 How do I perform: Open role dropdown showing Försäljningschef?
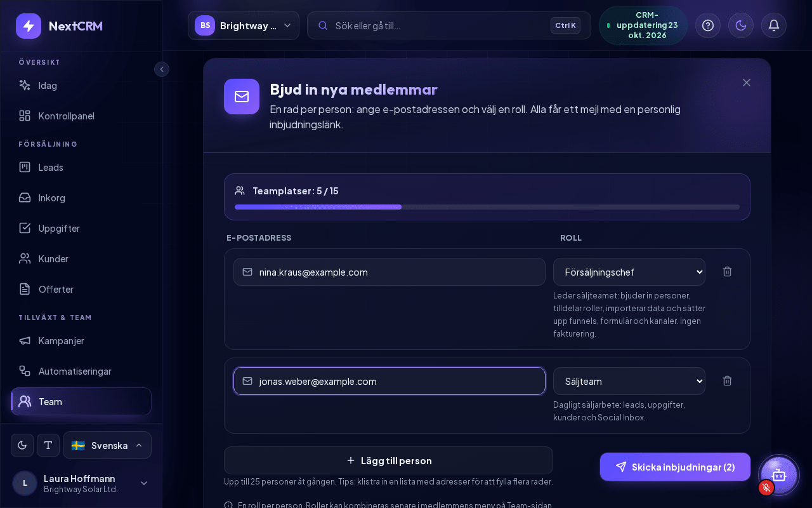pos(629,272)
